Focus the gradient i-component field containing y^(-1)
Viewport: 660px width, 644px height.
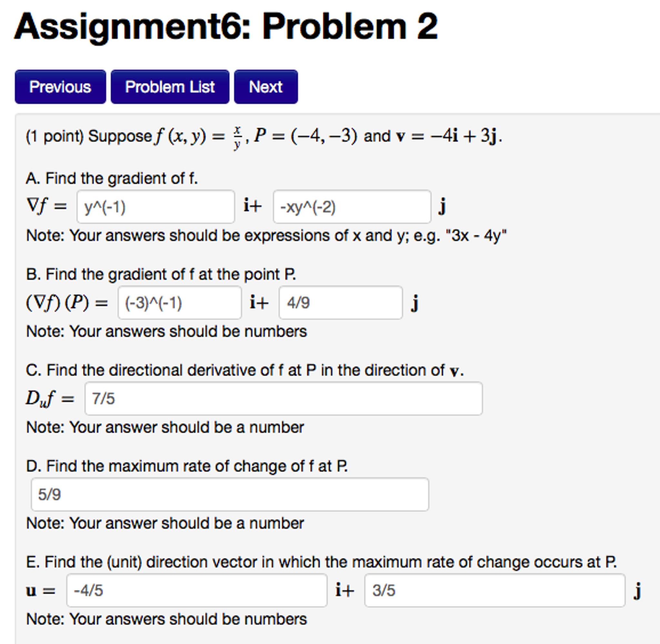(x=155, y=207)
